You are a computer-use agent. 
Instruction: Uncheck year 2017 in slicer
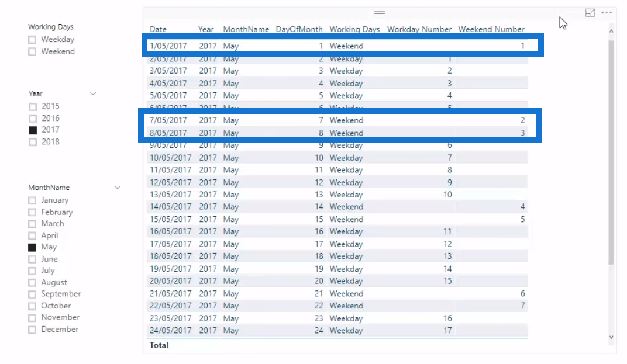click(33, 130)
